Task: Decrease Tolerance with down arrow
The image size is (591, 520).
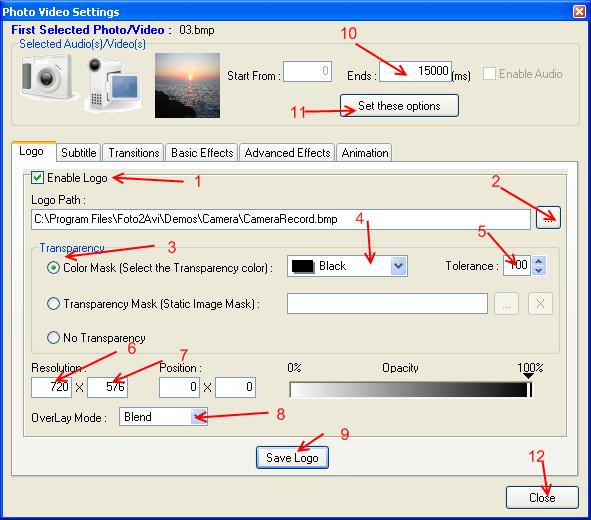Action: pos(539,271)
